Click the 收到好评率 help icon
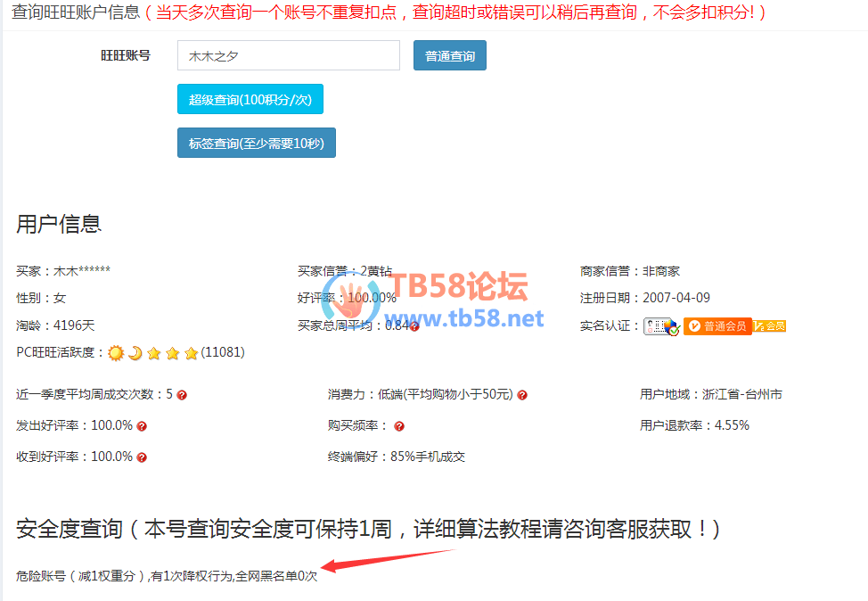This screenshot has width=868, height=601. 142,457
